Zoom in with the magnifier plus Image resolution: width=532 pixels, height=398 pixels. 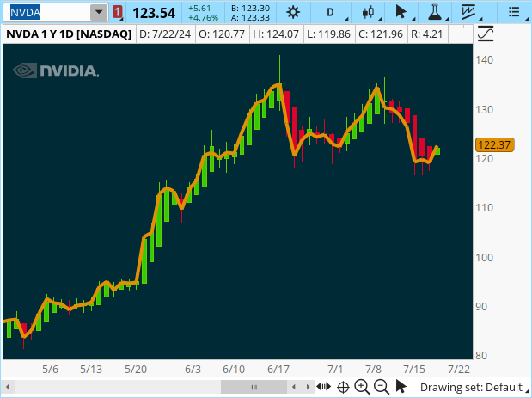point(362,387)
